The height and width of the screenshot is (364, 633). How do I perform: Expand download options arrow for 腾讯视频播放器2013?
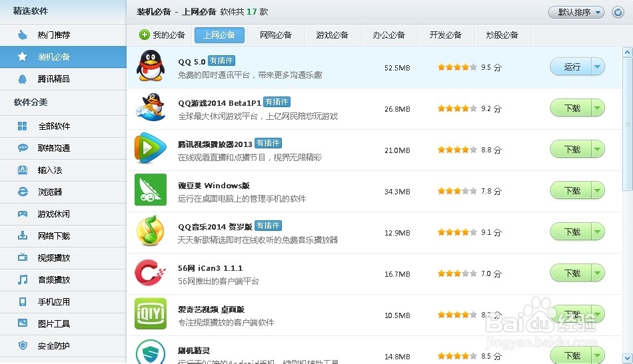598,149
